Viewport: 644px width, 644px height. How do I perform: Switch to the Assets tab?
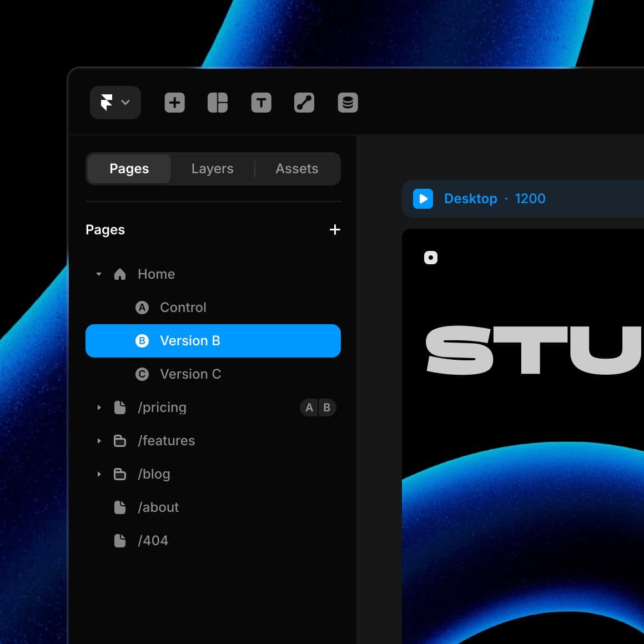(297, 169)
